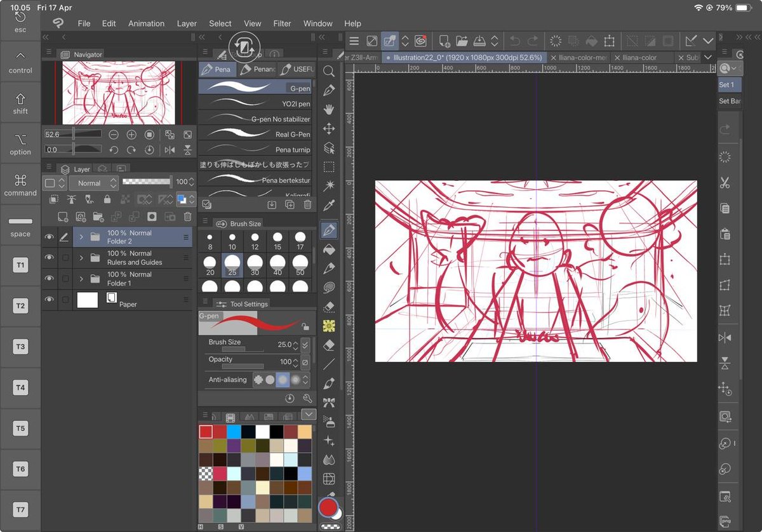Image resolution: width=762 pixels, height=532 pixels.
Task: Open document tabs overflow chevron
Action: tap(708, 57)
